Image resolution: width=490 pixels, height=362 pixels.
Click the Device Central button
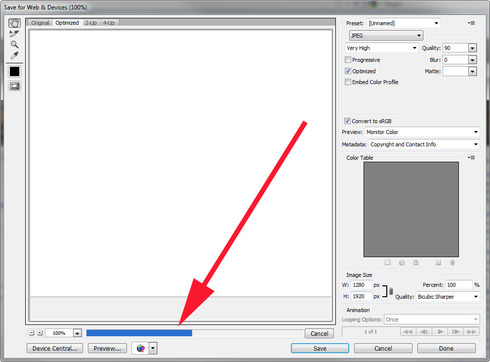pyautogui.click(x=55, y=348)
